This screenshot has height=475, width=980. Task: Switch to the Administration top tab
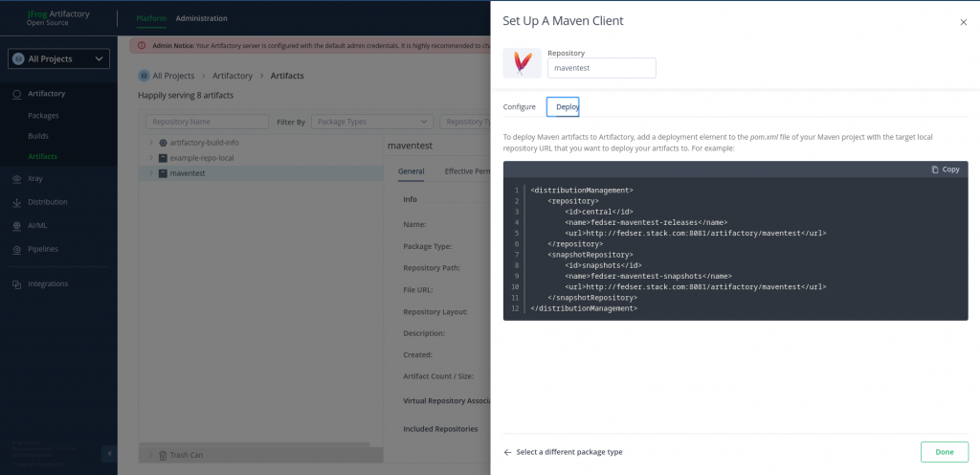coord(201,18)
